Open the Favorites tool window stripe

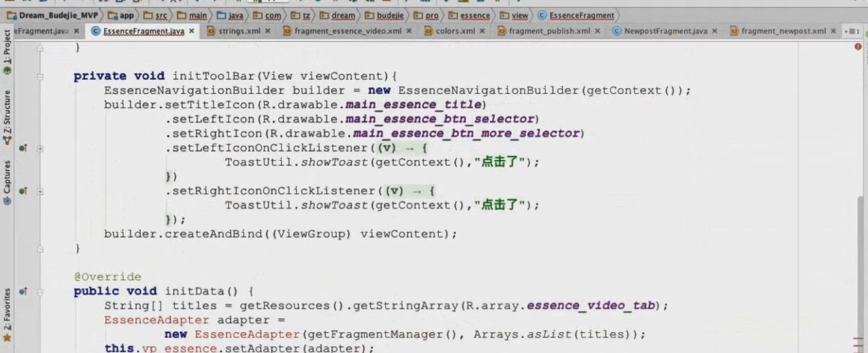pos(7,314)
